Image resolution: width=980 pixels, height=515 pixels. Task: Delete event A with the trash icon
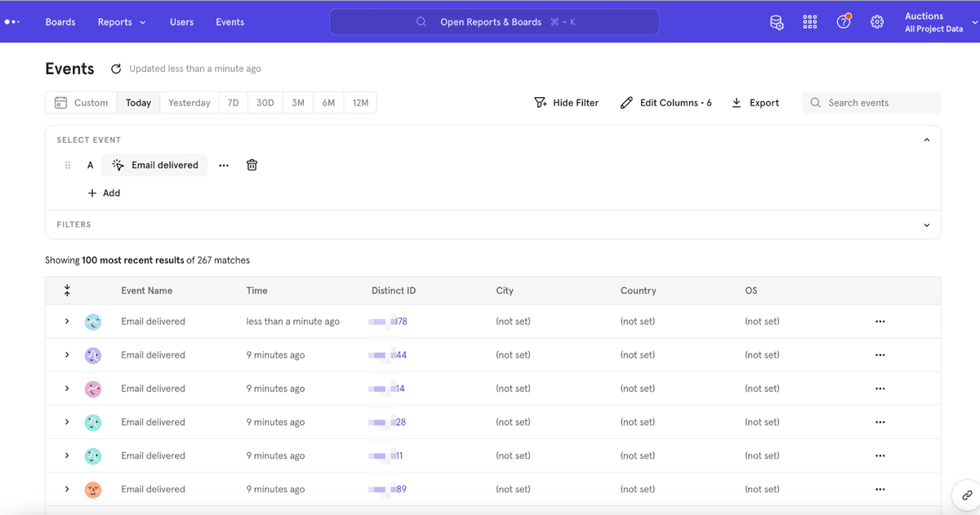[x=252, y=165]
